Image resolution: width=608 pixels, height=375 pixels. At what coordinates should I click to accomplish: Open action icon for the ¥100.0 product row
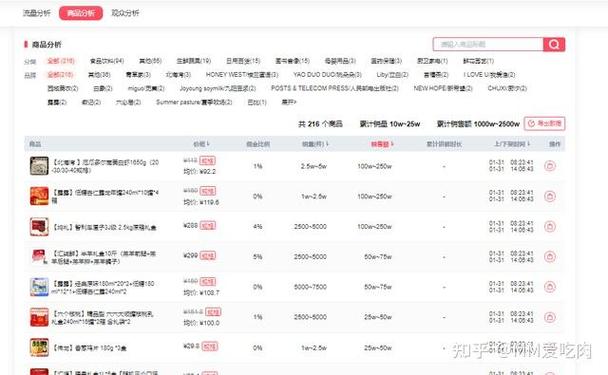tap(550, 317)
